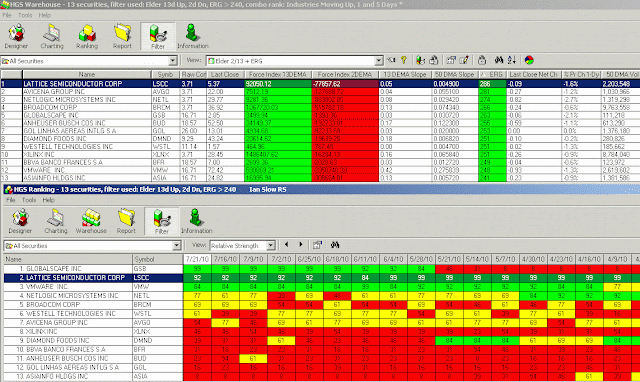Select the VMWARE INC row in Ranking list

click(93, 286)
